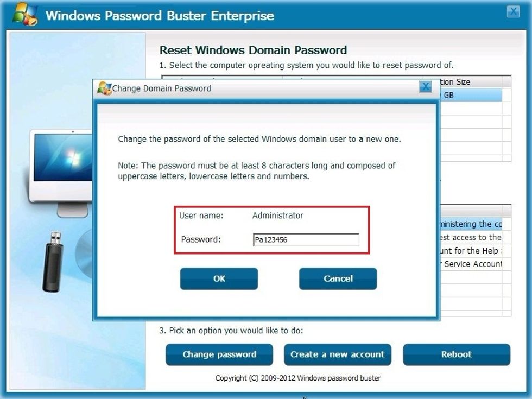
Task: Click the Change password button
Action: coord(219,354)
